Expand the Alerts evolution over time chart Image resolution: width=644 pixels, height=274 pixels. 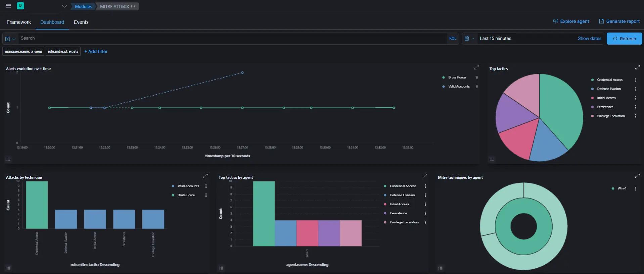coord(476,67)
